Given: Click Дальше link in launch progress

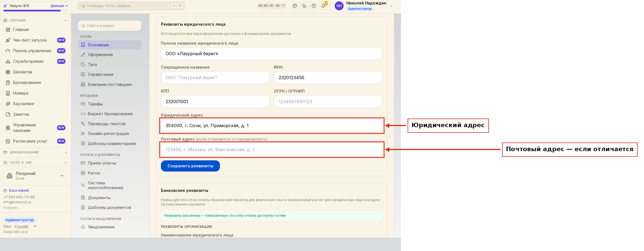Looking at the screenshot, I should click(59, 6).
